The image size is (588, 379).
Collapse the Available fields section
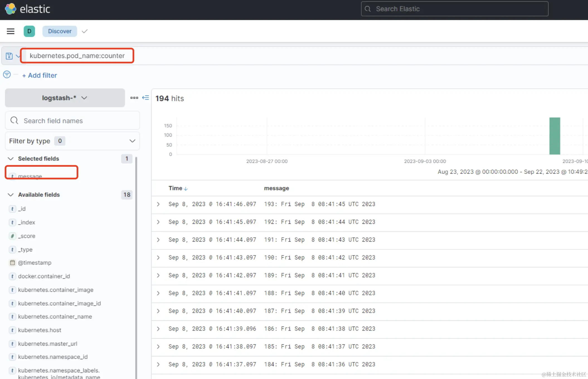click(11, 195)
